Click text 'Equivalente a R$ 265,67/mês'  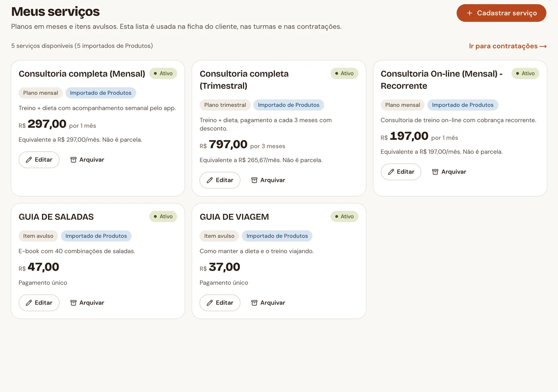pyautogui.click(x=240, y=160)
